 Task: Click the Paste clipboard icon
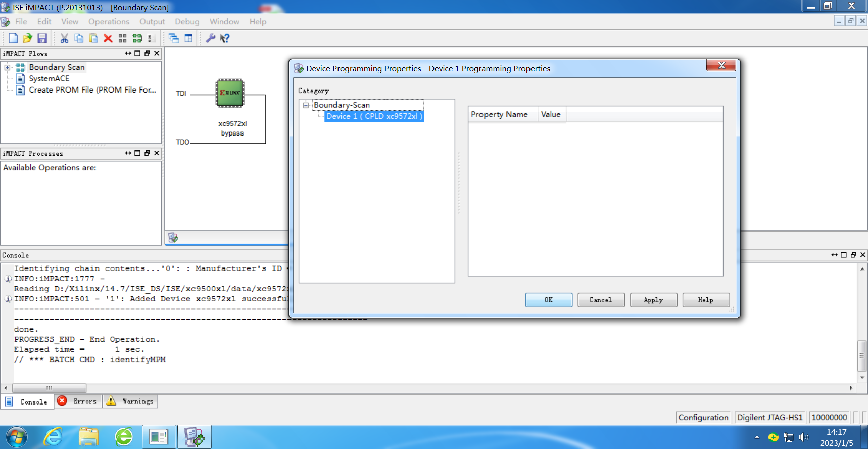click(93, 38)
